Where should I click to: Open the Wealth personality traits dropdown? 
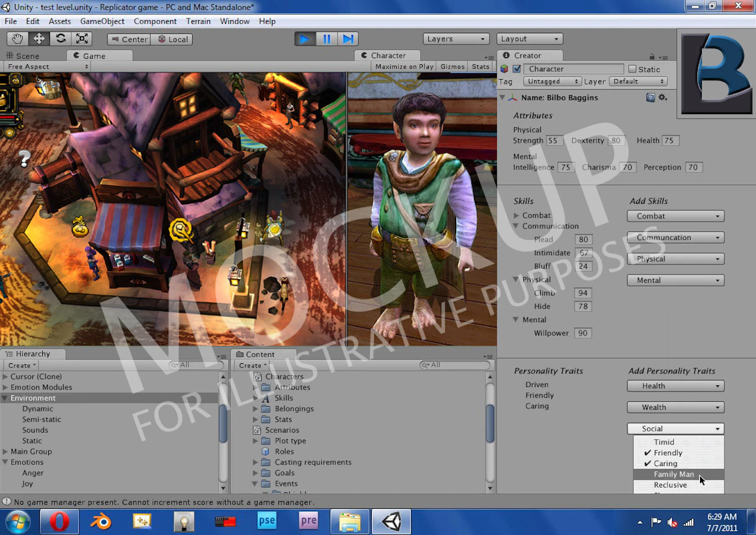[675, 408]
